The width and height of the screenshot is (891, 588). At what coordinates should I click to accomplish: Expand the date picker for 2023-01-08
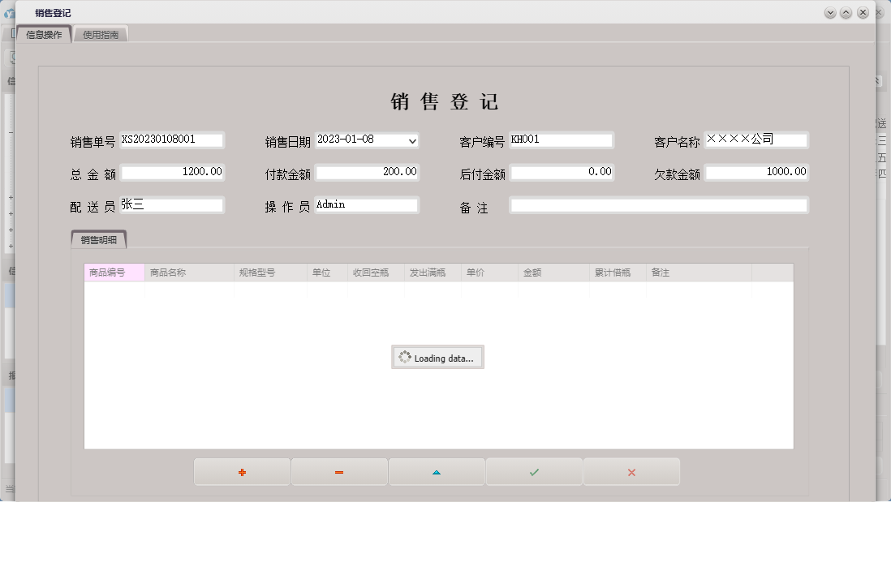click(x=412, y=140)
